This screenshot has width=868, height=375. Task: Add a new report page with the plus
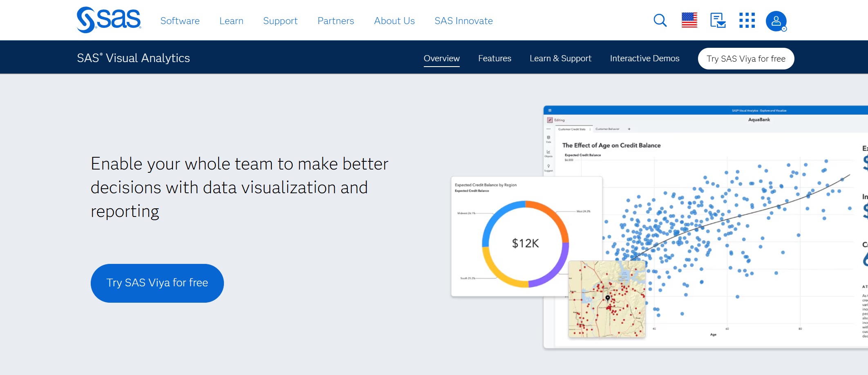629,129
